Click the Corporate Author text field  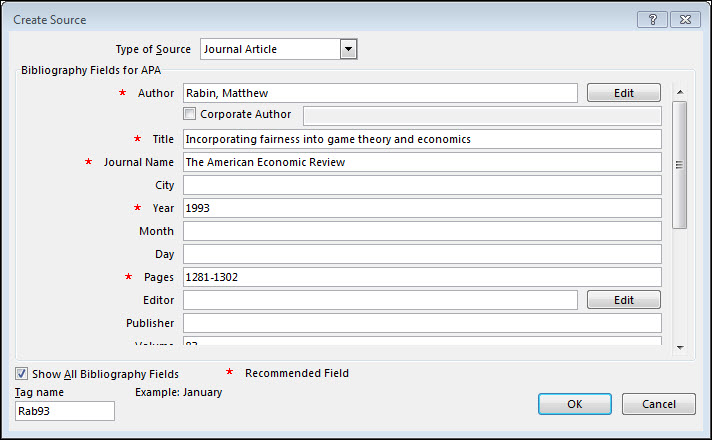pyautogui.click(x=482, y=116)
